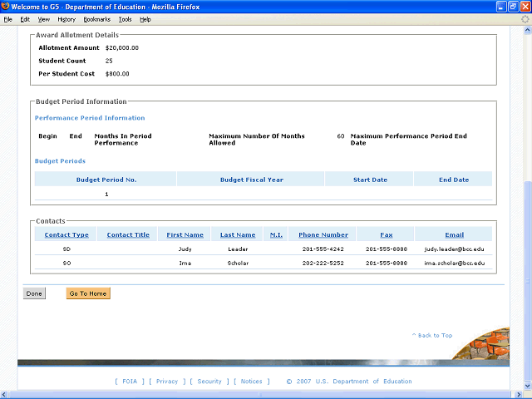Open the FOIA footer link
The height and width of the screenshot is (399, 532).
tap(130, 382)
